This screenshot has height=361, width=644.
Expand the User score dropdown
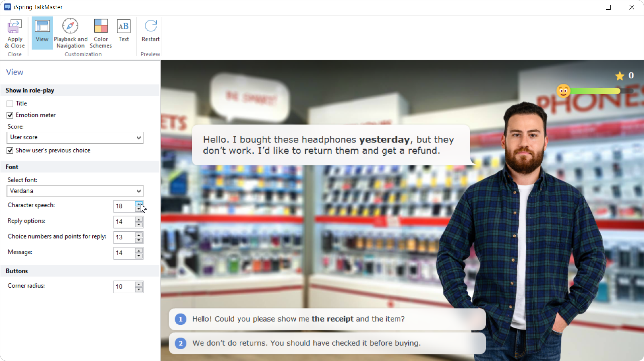(x=139, y=138)
